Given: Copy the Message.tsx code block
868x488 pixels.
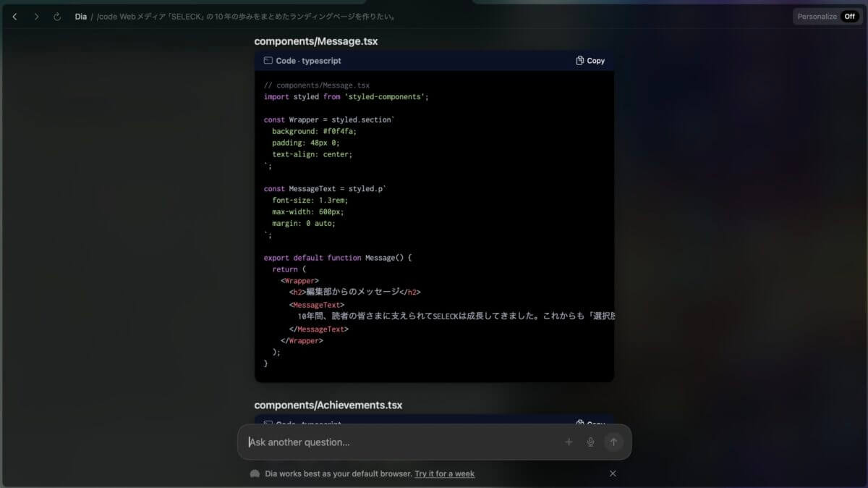Looking at the screenshot, I should [x=590, y=61].
